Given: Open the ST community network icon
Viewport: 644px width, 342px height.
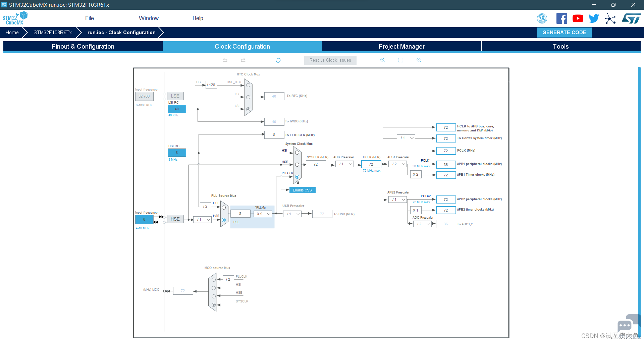Looking at the screenshot, I should pyautogui.click(x=610, y=18).
